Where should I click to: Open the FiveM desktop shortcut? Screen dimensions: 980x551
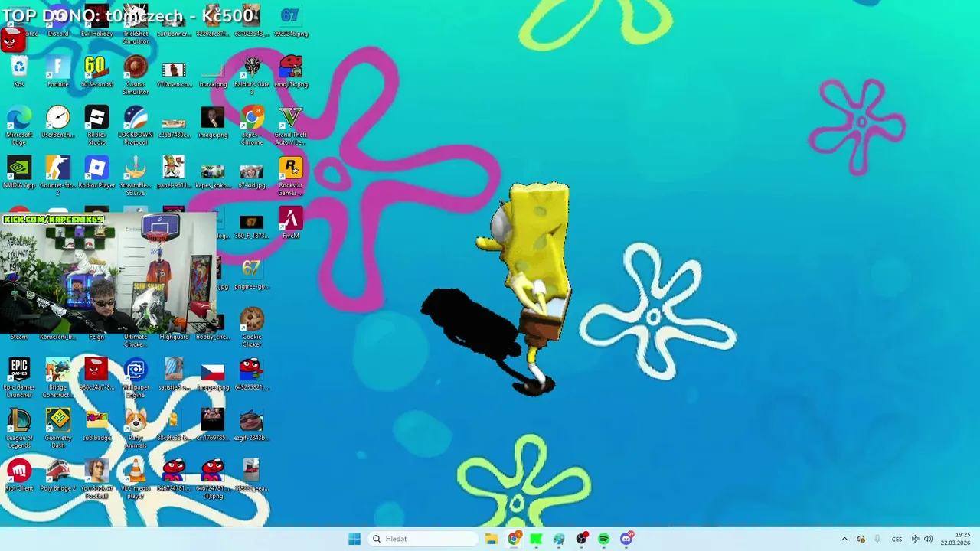(291, 223)
